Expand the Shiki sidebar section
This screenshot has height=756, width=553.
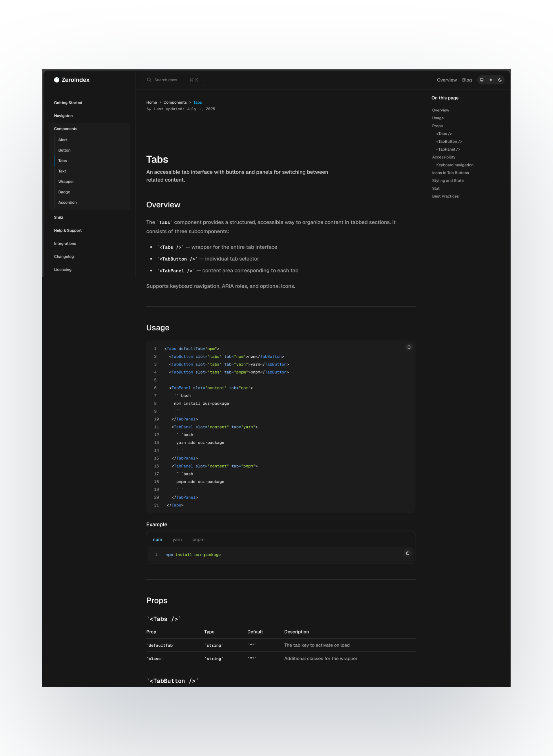59,217
